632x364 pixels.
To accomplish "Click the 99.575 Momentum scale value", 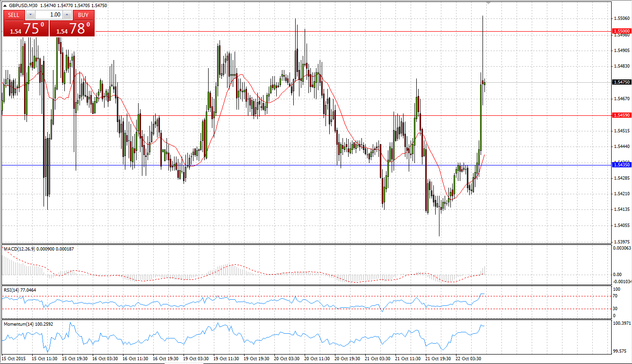I will click(x=620, y=351).
